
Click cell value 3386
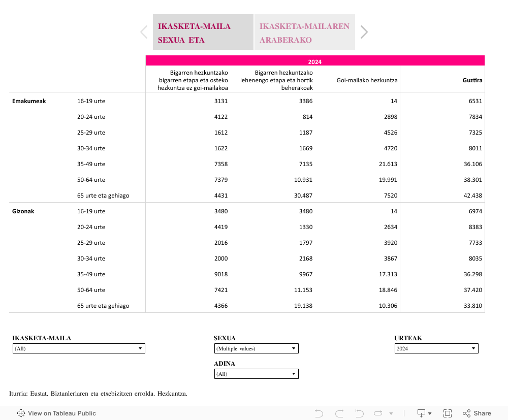[x=306, y=101]
